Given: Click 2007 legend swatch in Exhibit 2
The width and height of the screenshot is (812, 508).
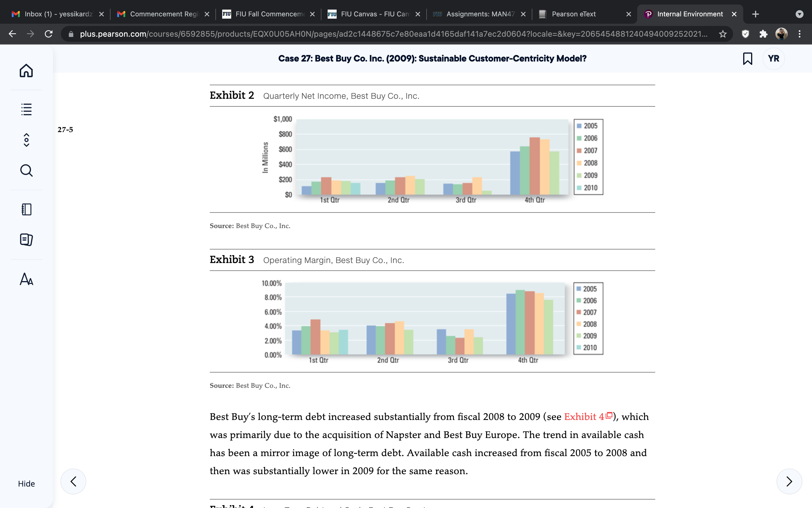Looking at the screenshot, I should 579,150.
